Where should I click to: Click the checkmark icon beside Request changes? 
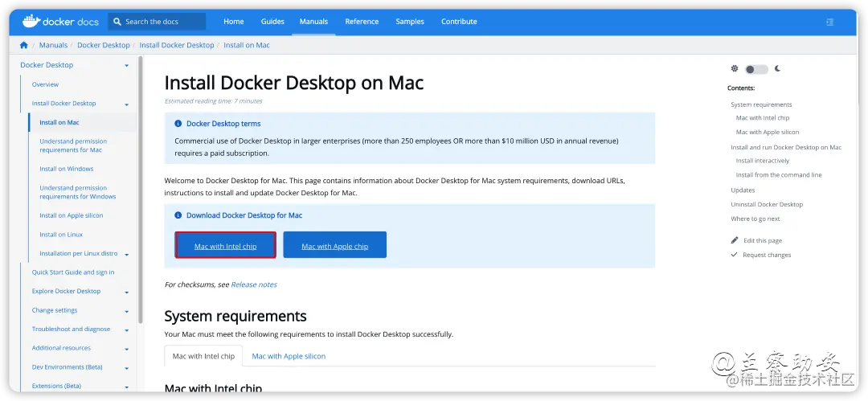pos(735,255)
